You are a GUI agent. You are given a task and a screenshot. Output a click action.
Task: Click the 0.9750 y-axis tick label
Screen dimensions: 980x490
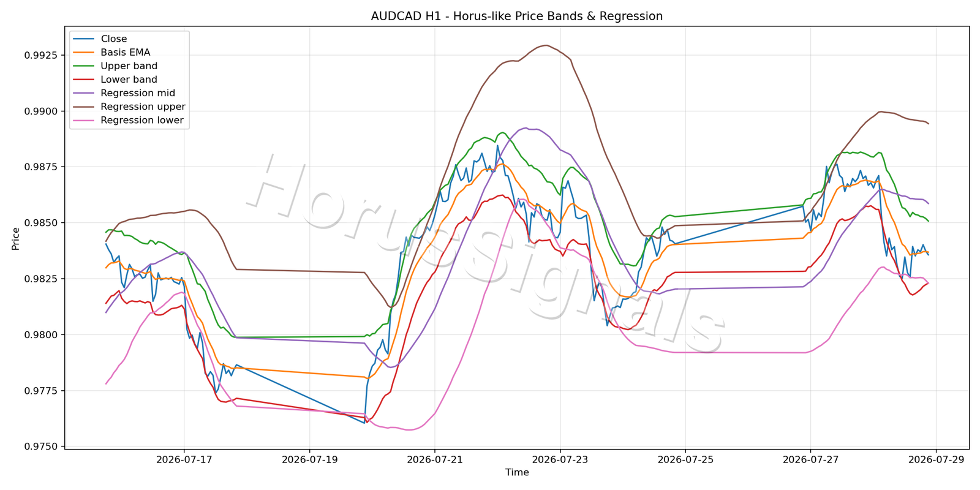pyautogui.click(x=41, y=447)
